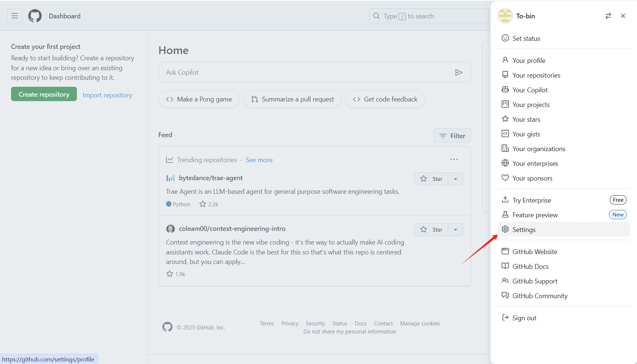Close the user menu panel
The width and height of the screenshot is (637, 364).
(623, 16)
